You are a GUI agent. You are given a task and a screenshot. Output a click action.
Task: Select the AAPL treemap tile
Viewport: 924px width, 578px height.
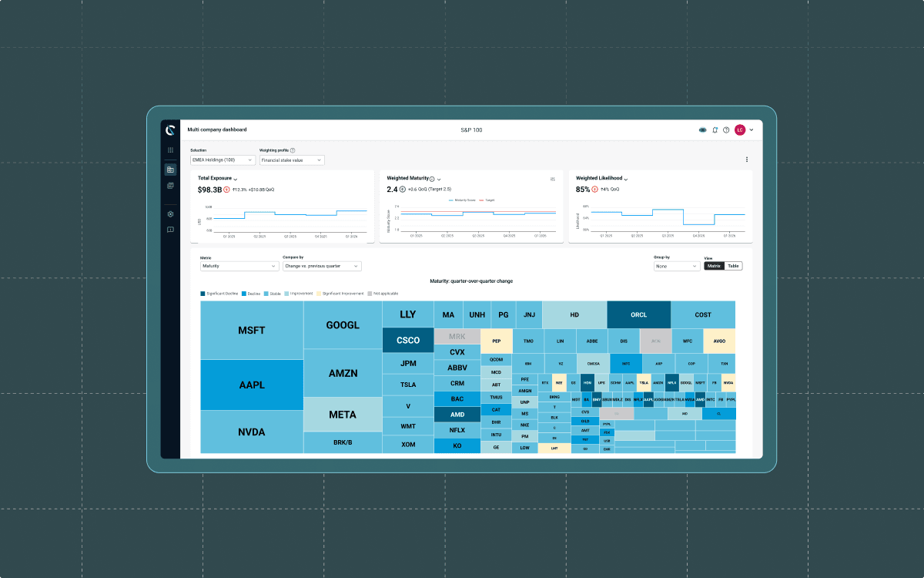tap(252, 385)
